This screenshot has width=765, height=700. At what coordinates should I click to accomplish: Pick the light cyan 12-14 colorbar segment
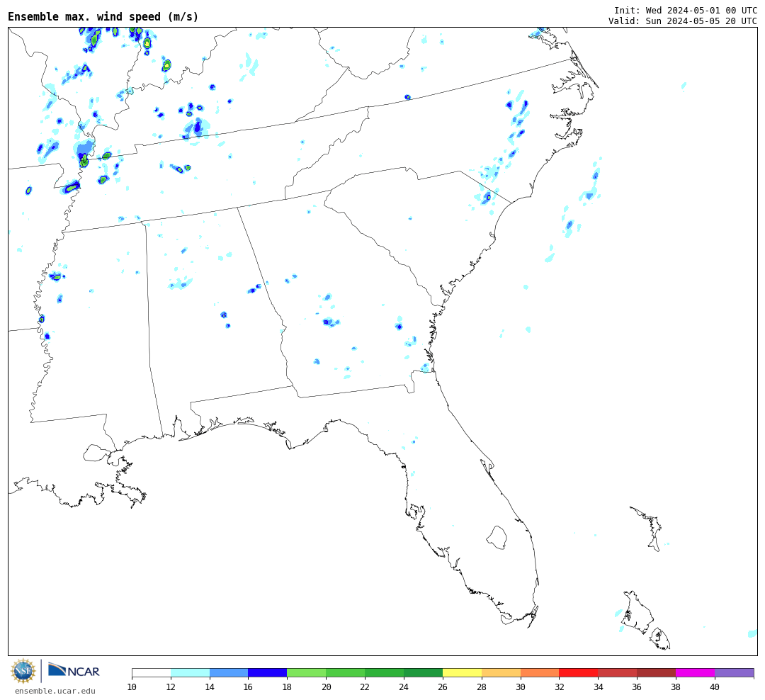191,673
